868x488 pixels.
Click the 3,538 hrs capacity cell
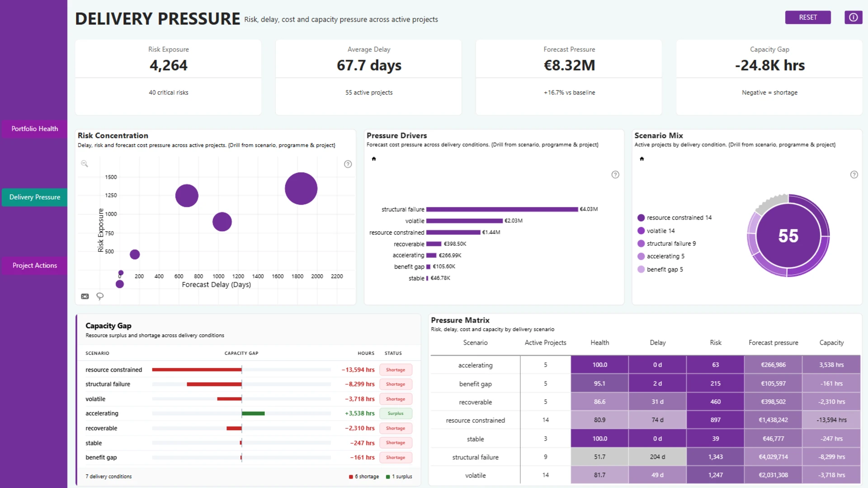[x=831, y=365]
